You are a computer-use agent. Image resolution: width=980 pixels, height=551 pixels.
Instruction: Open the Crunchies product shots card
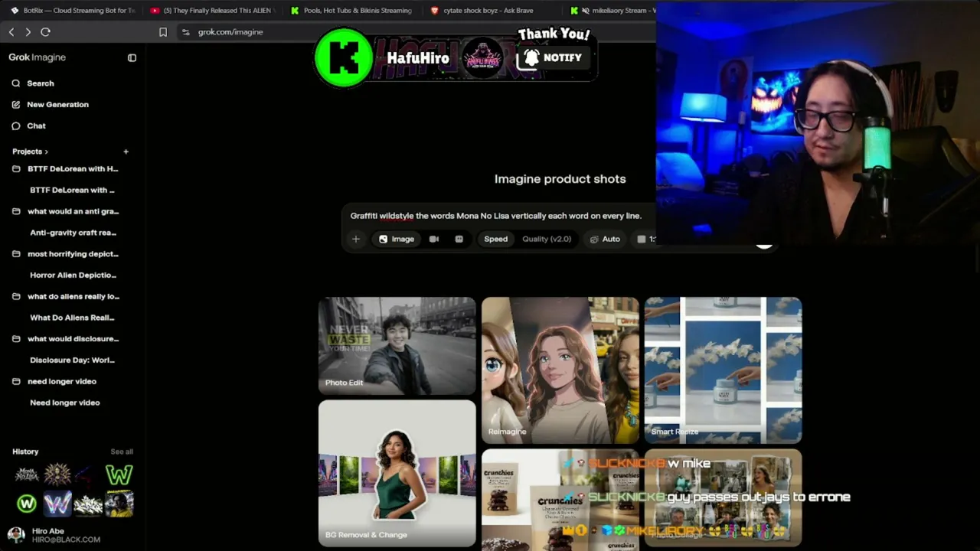coord(560,500)
